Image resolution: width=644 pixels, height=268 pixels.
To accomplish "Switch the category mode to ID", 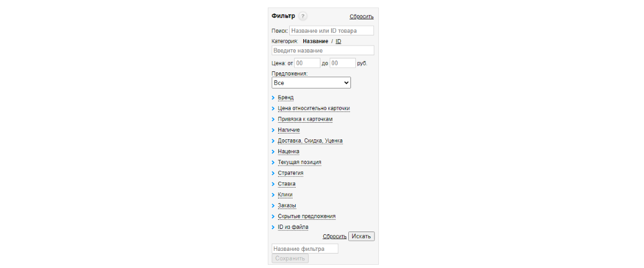I will (339, 41).
